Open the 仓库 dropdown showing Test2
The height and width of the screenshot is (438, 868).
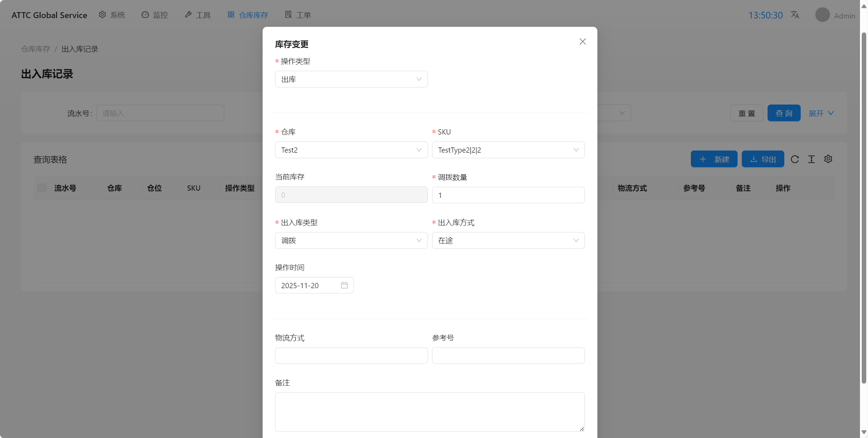pyautogui.click(x=351, y=150)
